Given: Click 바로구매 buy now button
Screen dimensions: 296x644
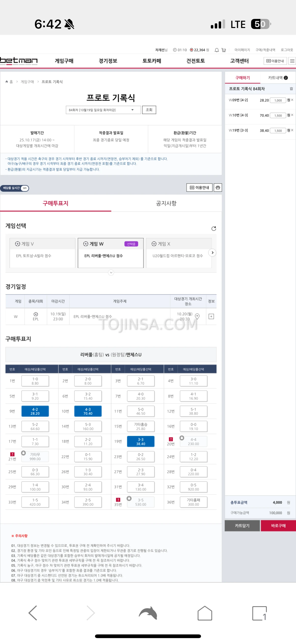Looking at the screenshot, I should (x=279, y=526).
